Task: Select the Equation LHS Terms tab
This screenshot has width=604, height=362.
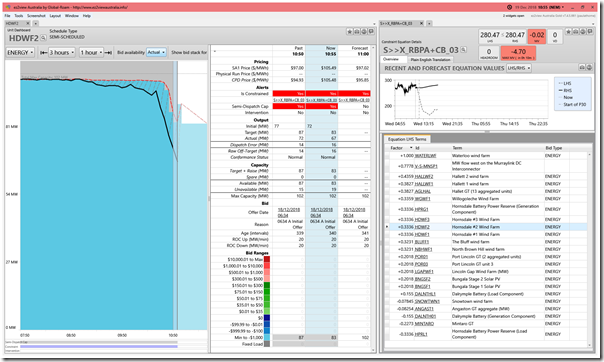Action: tap(407, 139)
